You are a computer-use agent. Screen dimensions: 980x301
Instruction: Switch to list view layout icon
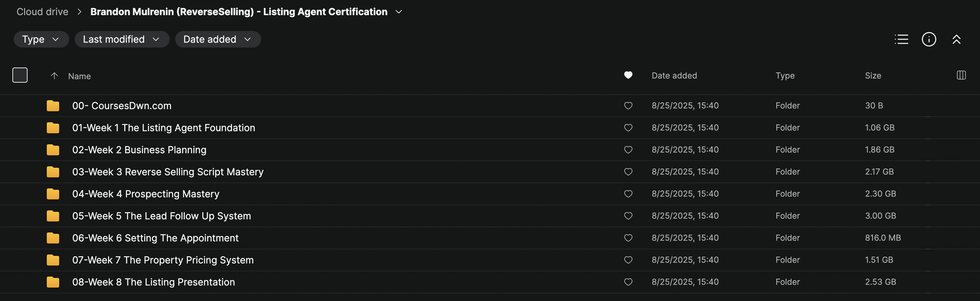[901, 39]
